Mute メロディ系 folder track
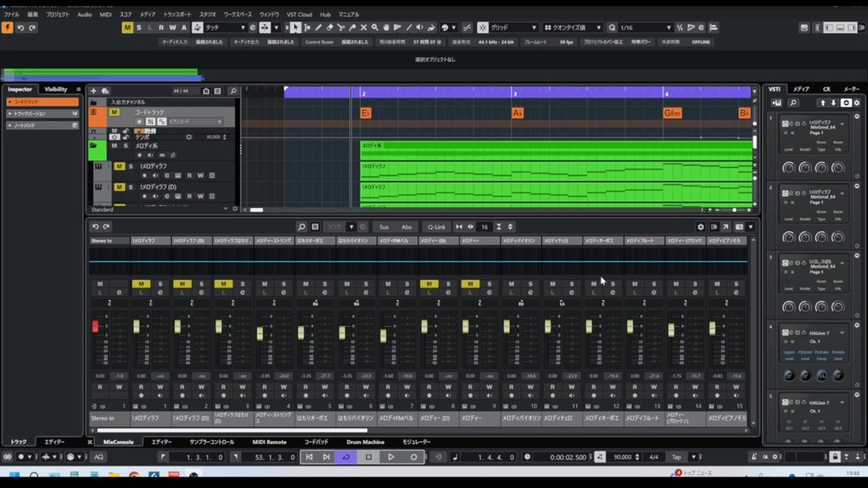 pos(114,145)
